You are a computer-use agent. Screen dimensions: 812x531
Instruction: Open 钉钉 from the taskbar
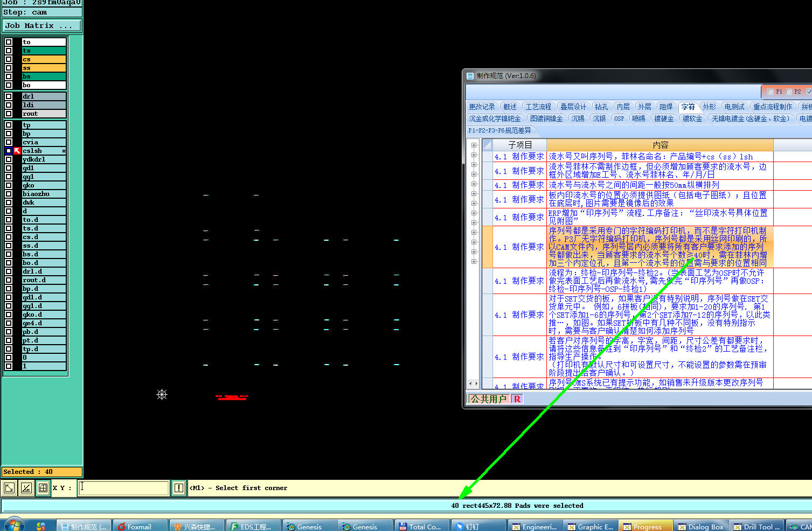477,526
